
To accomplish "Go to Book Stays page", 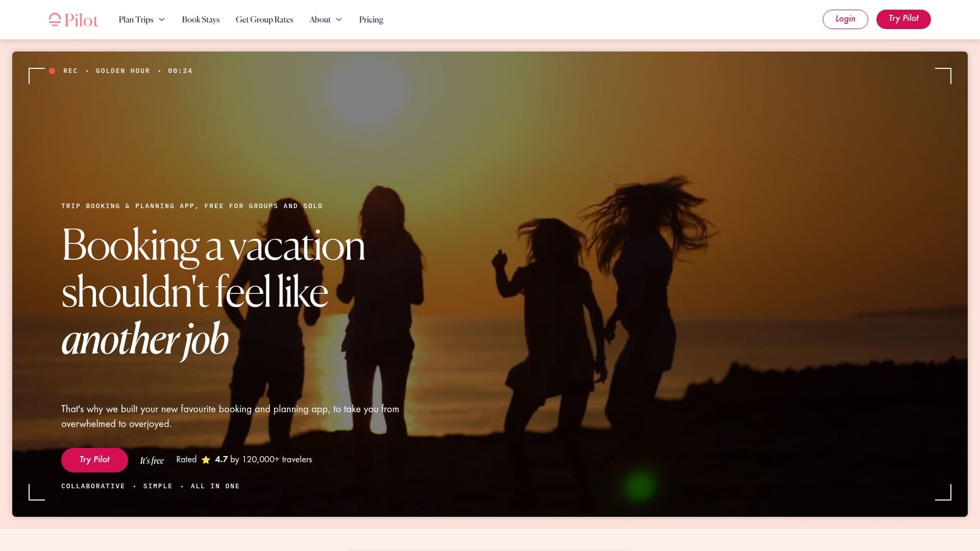I will pyautogui.click(x=201, y=20).
